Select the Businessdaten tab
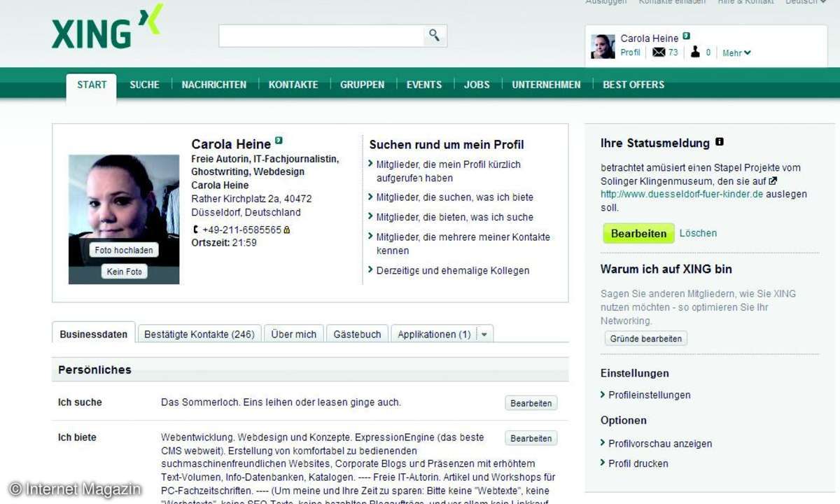The height and width of the screenshot is (504, 840). [x=94, y=334]
